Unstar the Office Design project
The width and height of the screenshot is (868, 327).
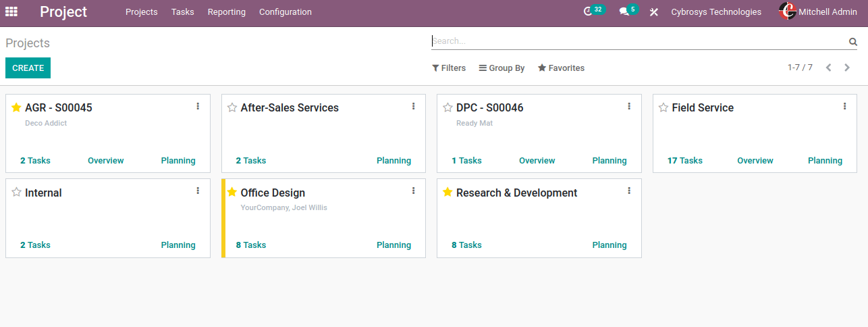click(232, 193)
